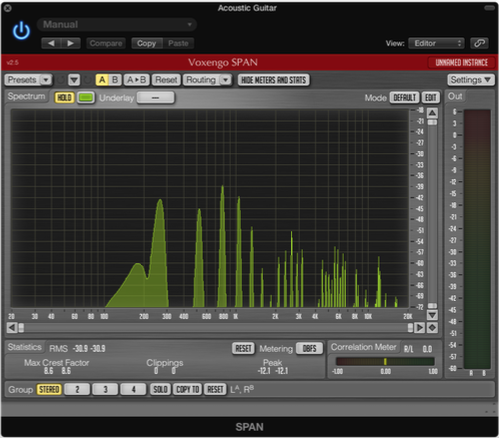Viewport: 499px width, 438px height.
Task: Click the sidechain link icon
Action: [x=479, y=43]
